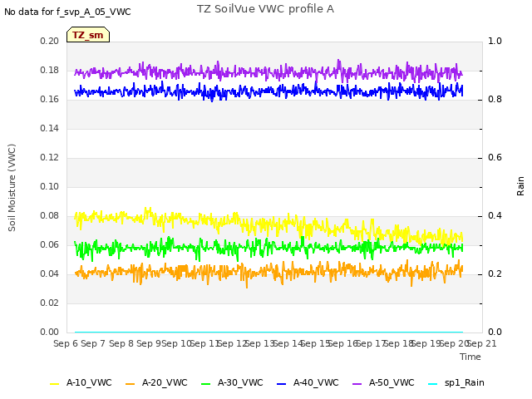Select the A-20_VWC legend entry
Screen dimensions: 532x399
[156, 382]
